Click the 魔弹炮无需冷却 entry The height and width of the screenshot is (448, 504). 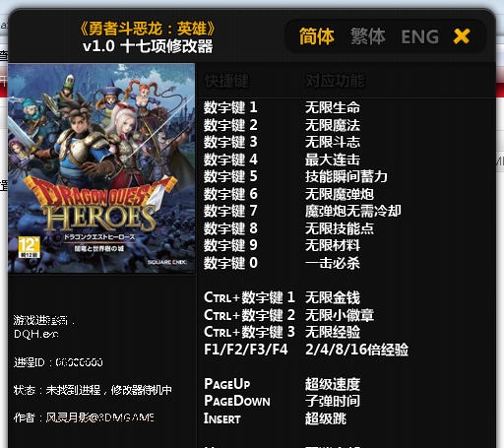click(x=353, y=211)
